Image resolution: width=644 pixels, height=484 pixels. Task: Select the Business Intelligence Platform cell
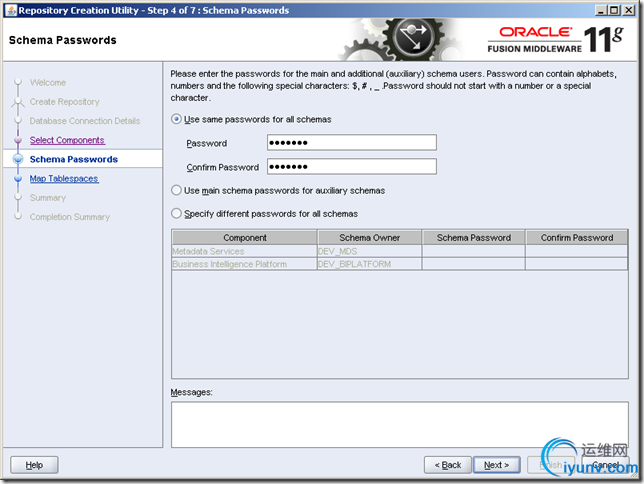click(244, 264)
